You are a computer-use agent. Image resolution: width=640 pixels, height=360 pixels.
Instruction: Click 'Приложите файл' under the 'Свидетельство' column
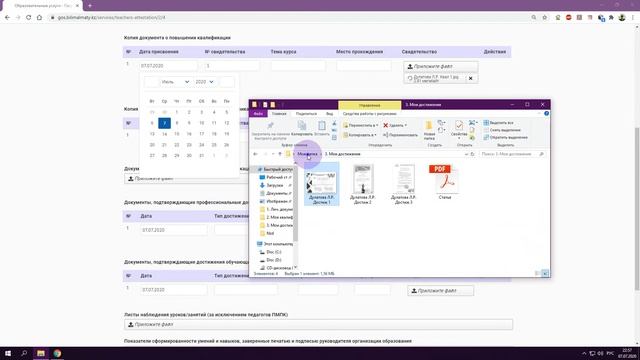click(441, 66)
